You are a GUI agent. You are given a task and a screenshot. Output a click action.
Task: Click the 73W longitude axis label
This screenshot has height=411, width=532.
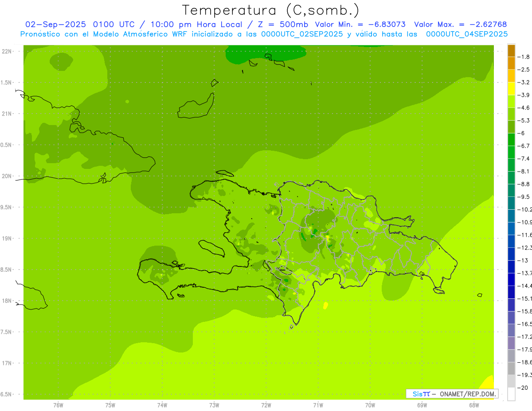[214, 405]
